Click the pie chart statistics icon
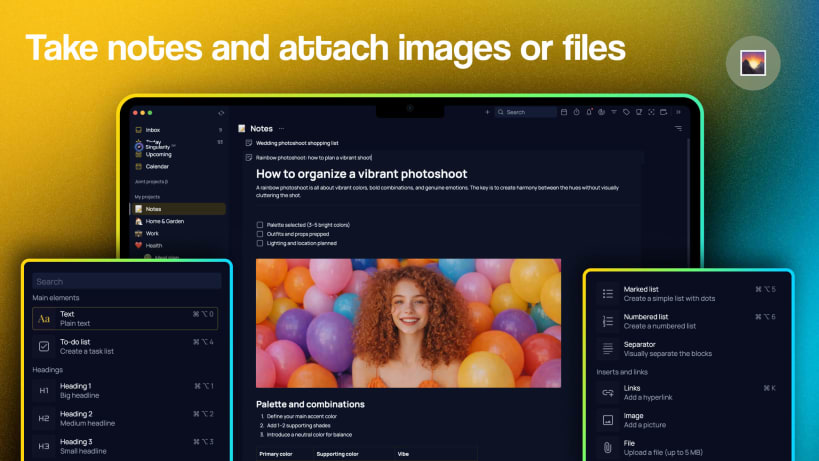The image size is (819, 461). tap(601, 112)
